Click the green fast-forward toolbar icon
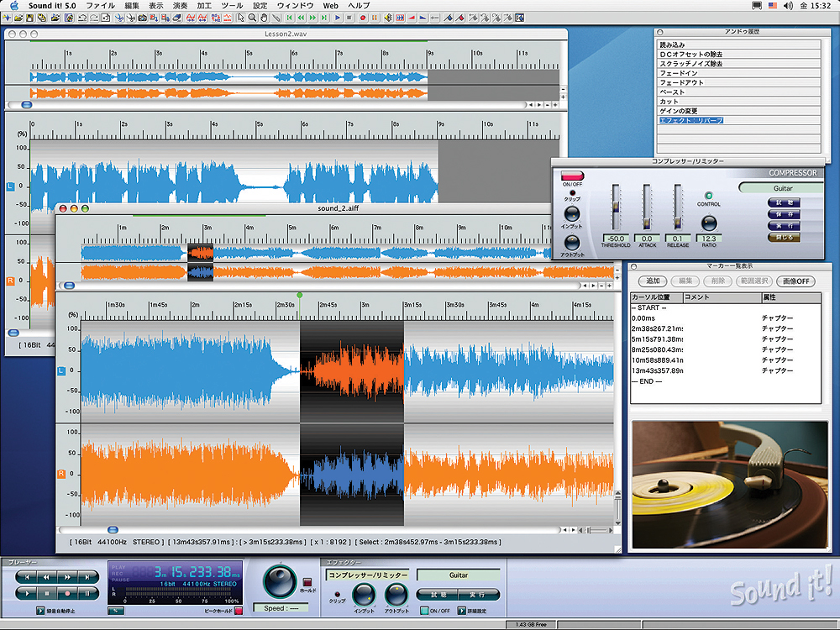 pyautogui.click(x=312, y=18)
